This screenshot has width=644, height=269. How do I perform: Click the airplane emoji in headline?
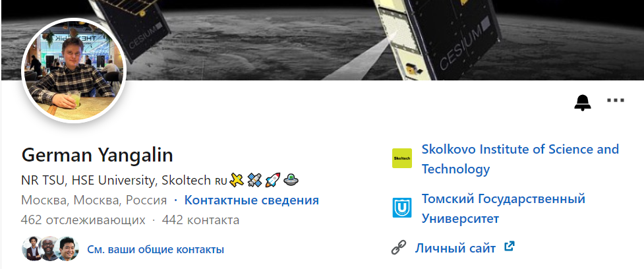(237, 180)
